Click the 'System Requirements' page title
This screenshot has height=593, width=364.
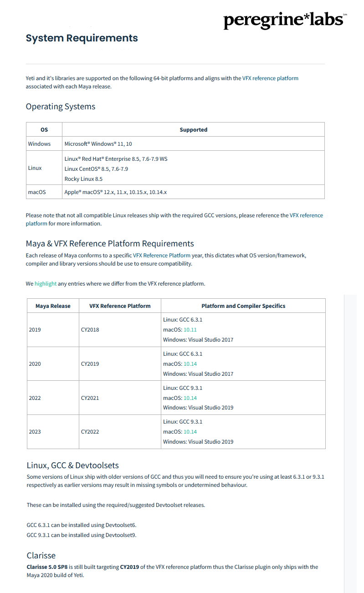[82, 38]
